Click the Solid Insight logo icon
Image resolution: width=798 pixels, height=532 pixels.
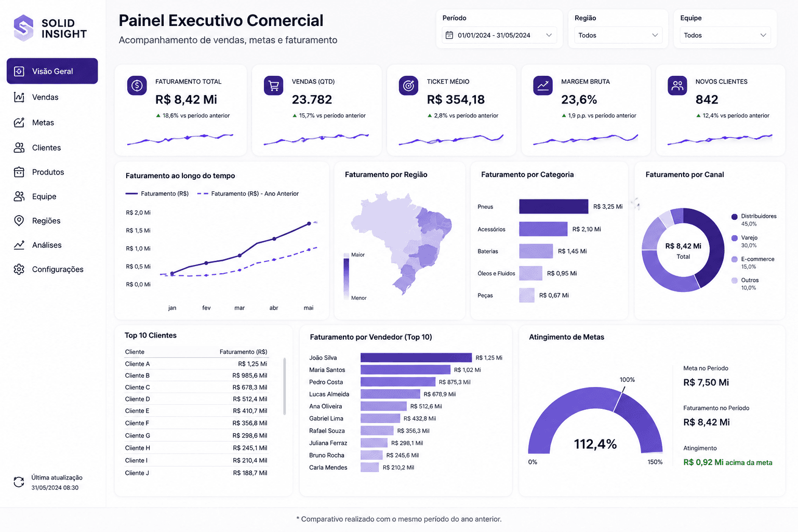(x=23, y=28)
